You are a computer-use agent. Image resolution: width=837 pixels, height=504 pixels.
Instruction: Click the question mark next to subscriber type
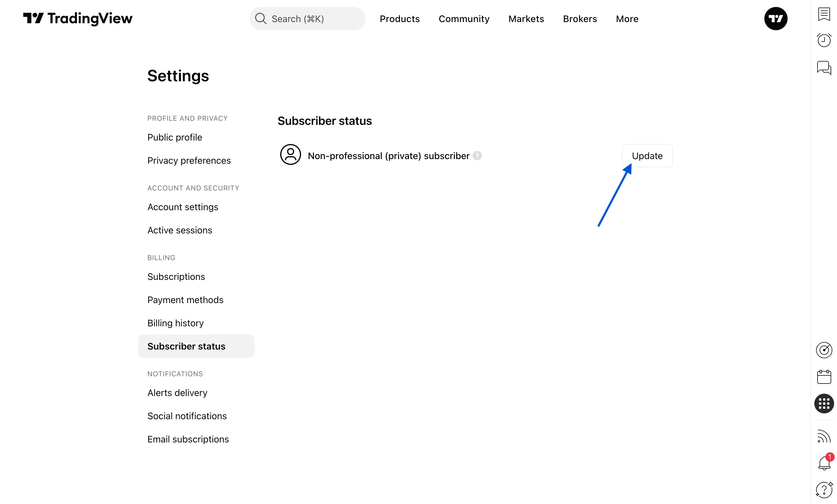[x=477, y=156]
